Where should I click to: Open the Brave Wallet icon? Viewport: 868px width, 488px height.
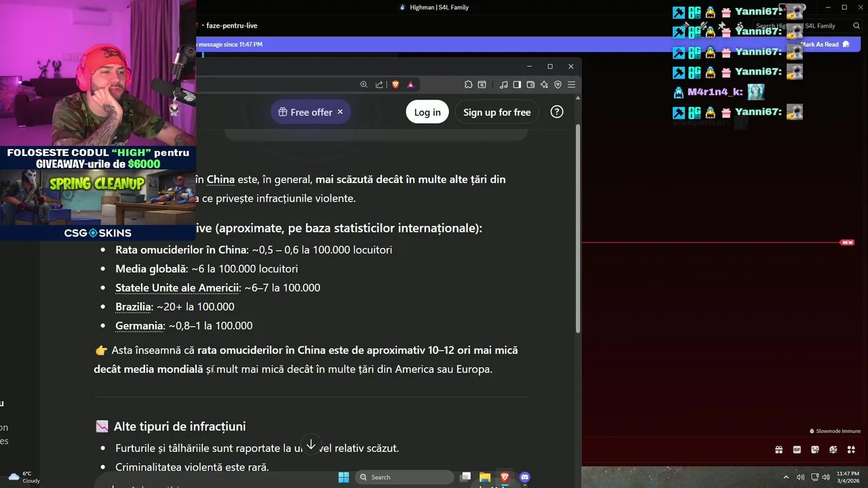point(530,85)
